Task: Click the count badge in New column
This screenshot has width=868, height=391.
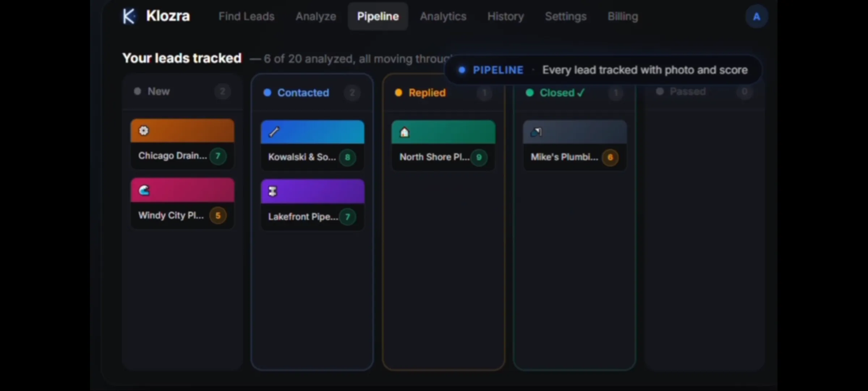Action: 222,92
